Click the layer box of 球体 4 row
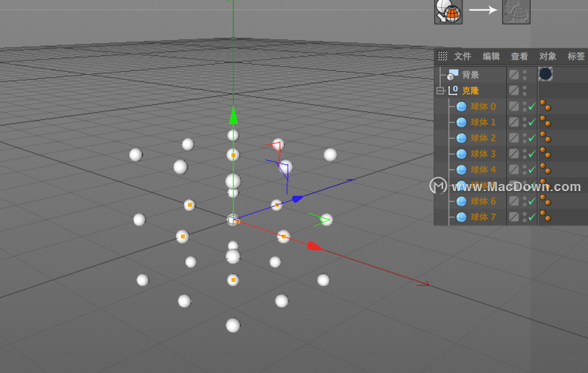Image resolution: width=588 pixels, height=373 pixels. pos(514,170)
